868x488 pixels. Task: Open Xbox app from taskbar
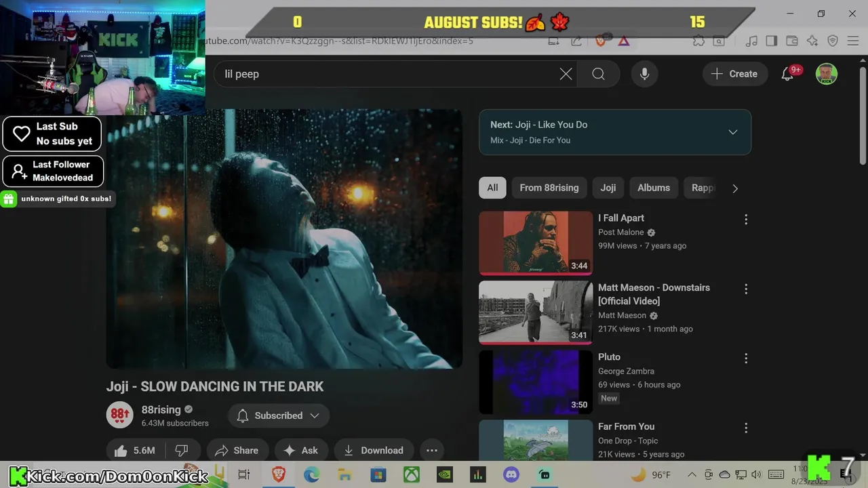(412, 474)
